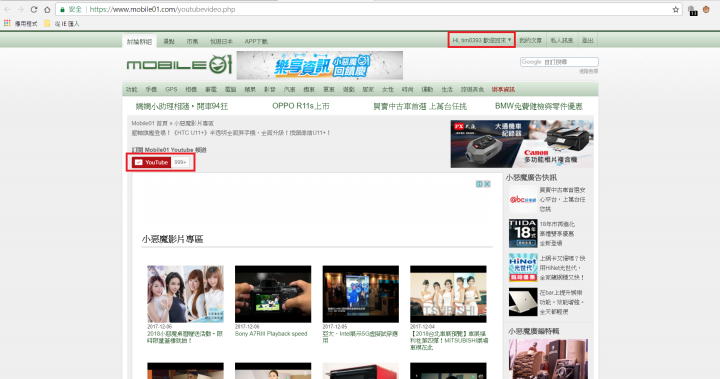The width and height of the screenshot is (720, 379).
Task: Open the @bc 好車網 sidebar ad thumbnail
Action: point(523,199)
